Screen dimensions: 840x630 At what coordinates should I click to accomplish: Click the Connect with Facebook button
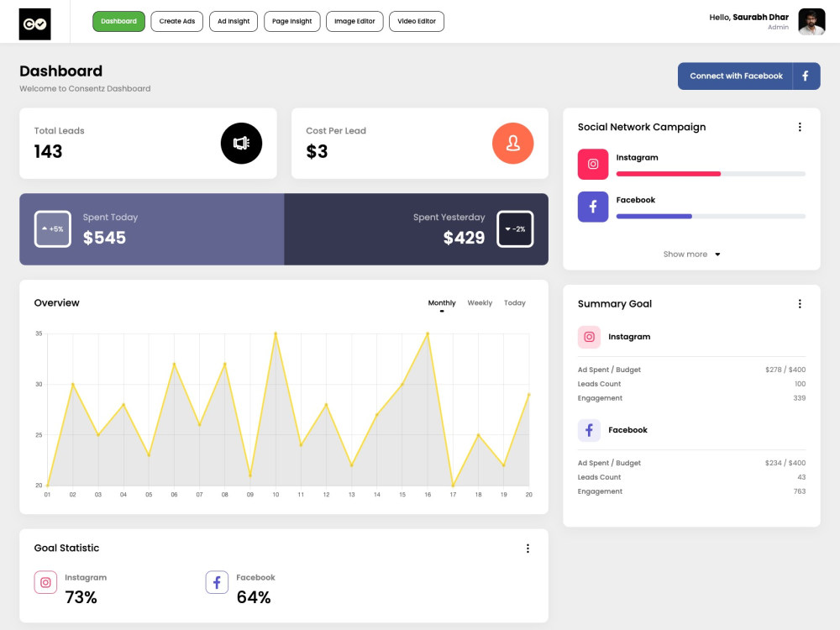coord(749,76)
